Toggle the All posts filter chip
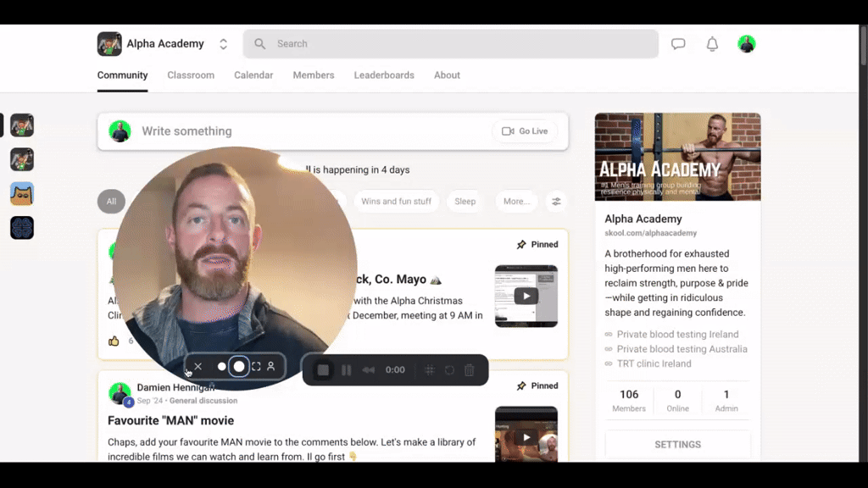This screenshot has width=868, height=488. tap(111, 202)
